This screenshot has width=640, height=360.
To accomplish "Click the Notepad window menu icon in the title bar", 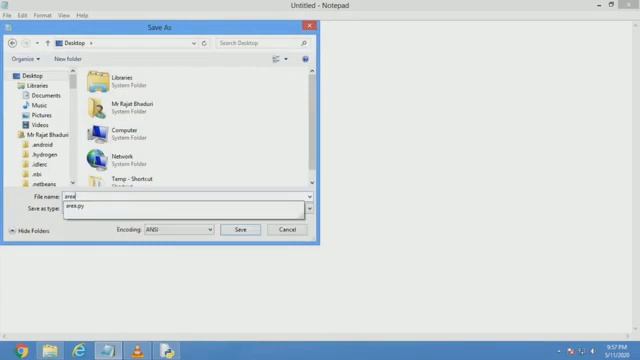I will [x=5, y=5].
